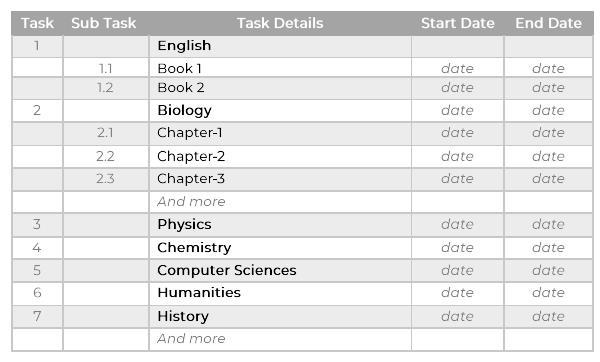Select task number 7 cell

37,316
